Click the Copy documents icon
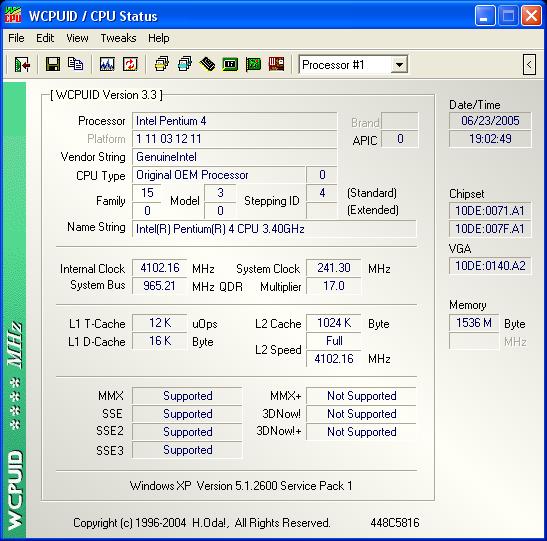The height and width of the screenshot is (541, 547). point(75,65)
